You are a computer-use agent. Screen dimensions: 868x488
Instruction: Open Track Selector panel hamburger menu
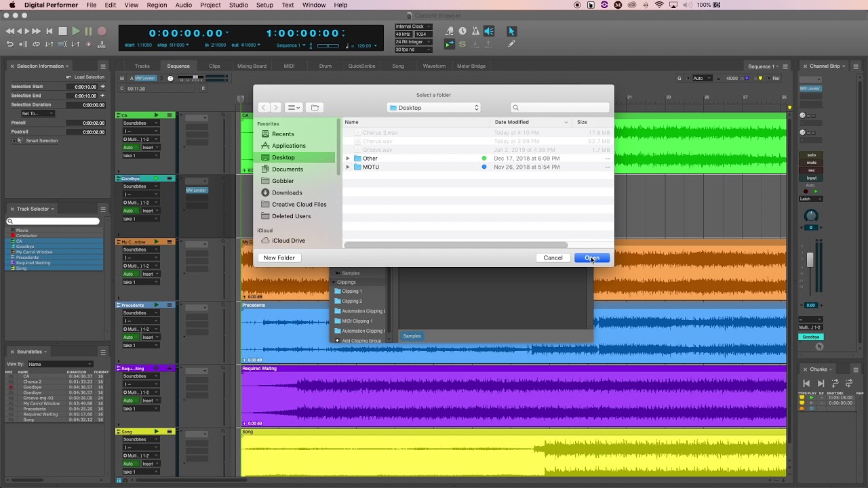point(103,209)
